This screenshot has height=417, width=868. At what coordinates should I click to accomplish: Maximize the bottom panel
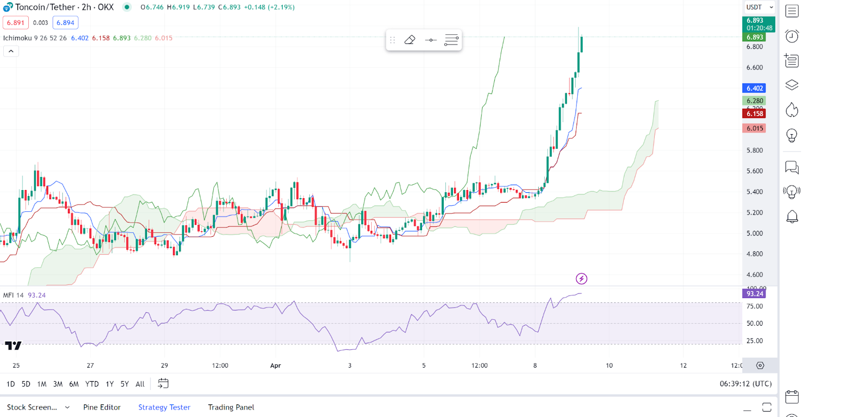tap(767, 407)
